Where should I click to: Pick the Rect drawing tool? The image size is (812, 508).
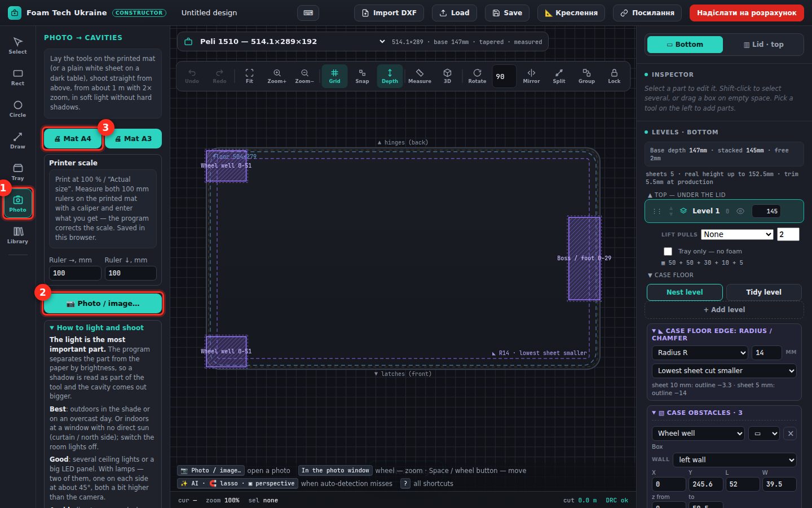pyautogui.click(x=17, y=77)
